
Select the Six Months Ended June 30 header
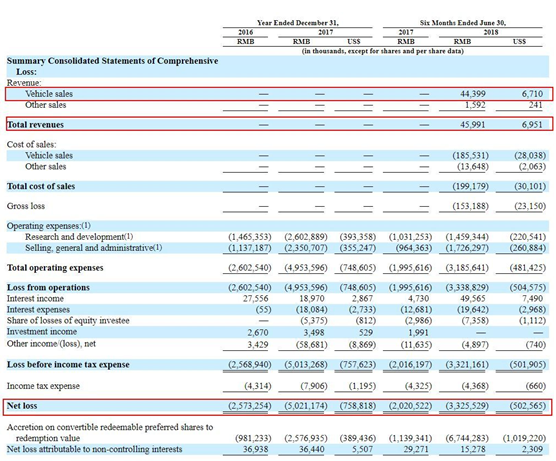(463, 23)
